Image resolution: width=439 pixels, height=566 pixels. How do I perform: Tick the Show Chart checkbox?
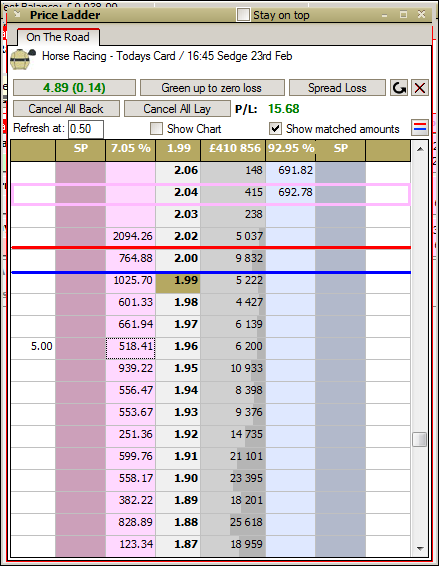156,129
